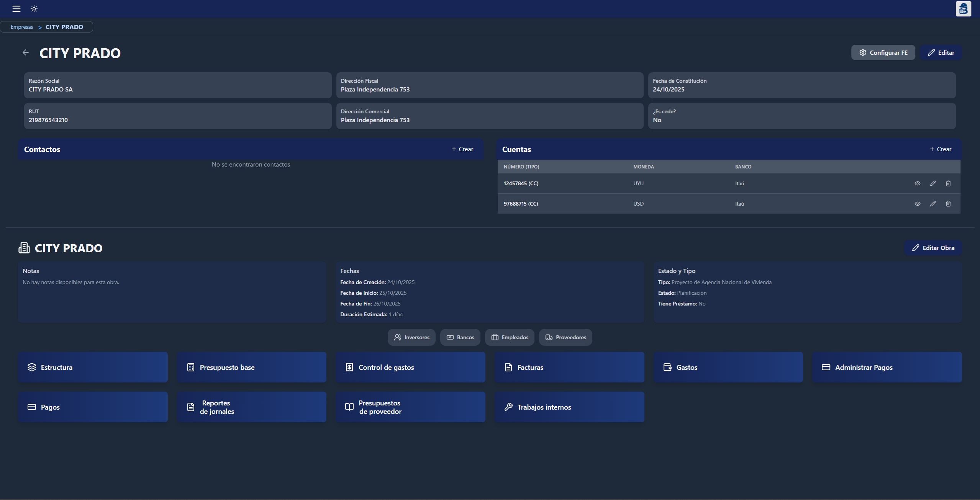
Task: Open the Administrar Pagos card
Action: tap(887, 367)
